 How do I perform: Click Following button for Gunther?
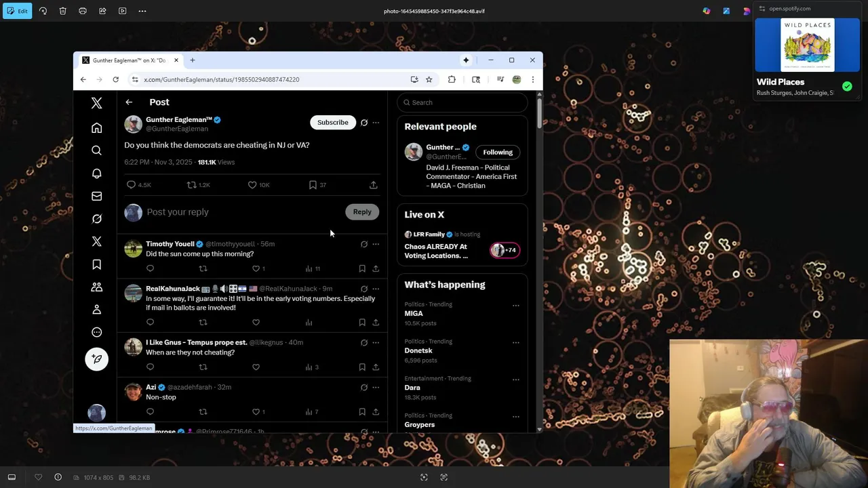[498, 152]
